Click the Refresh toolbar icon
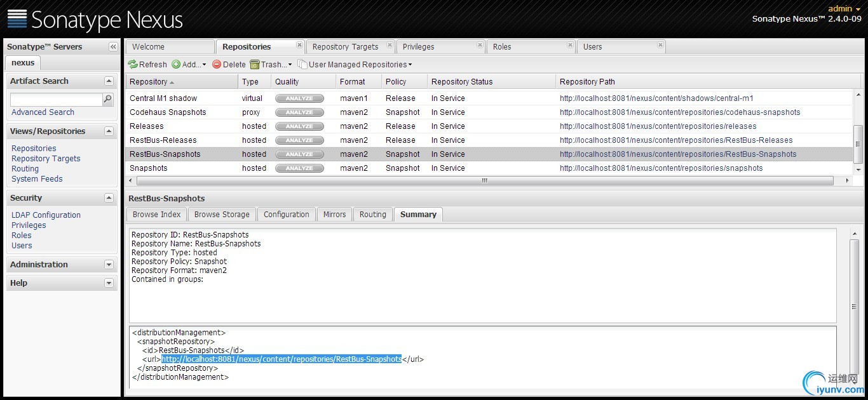The width and height of the screenshot is (868, 400). click(133, 64)
